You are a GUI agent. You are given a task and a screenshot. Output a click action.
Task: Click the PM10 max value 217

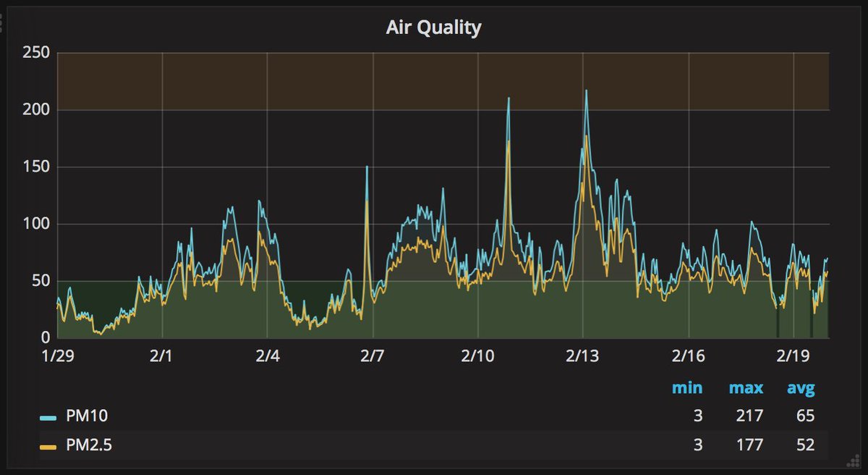(749, 416)
